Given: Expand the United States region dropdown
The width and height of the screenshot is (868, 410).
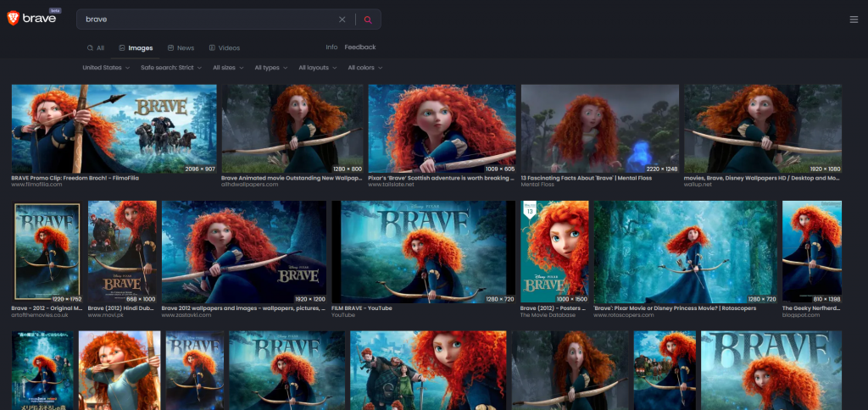Looking at the screenshot, I should pyautogui.click(x=106, y=68).
